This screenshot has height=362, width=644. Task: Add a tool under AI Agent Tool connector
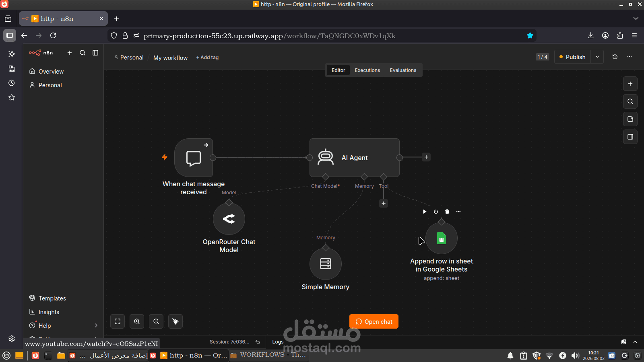point(384,204)
